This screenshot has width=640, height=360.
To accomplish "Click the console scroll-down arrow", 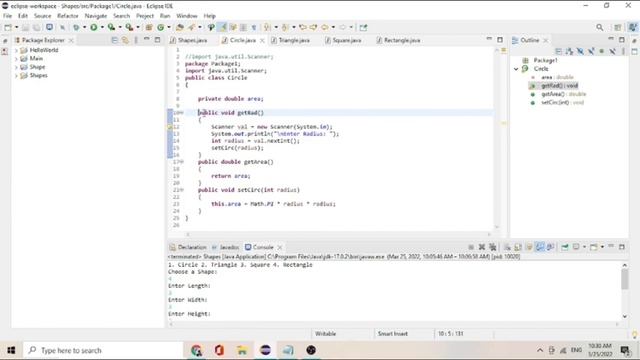I will (624, 316).
